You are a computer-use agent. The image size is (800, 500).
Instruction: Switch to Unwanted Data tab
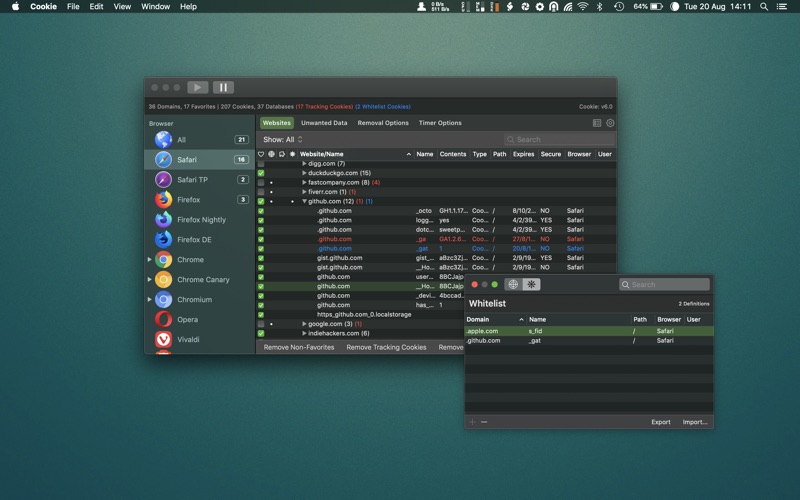pos(324,123)
